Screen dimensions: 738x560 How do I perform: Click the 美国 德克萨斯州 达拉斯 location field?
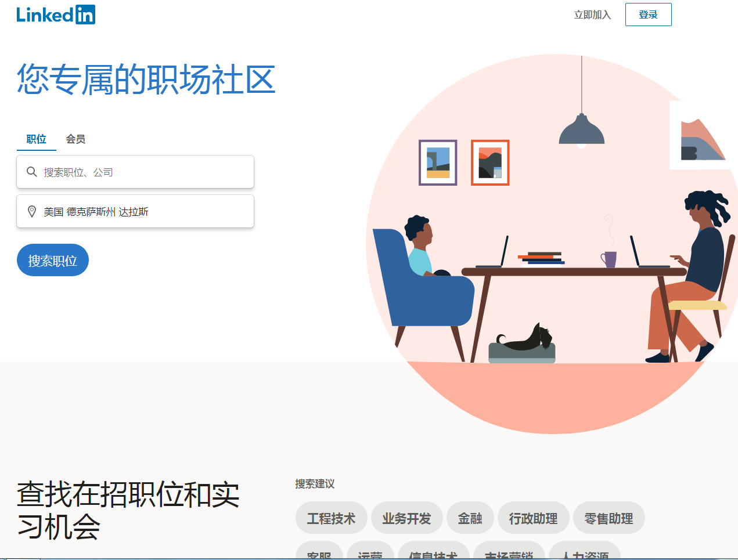point(135,211)
